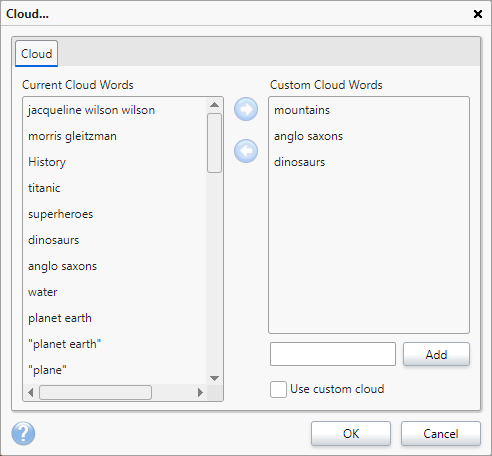The width and height of the screenshot is (492, 456).
Task: Click the horizontal scroll right arrow
Action: (200, 392)
